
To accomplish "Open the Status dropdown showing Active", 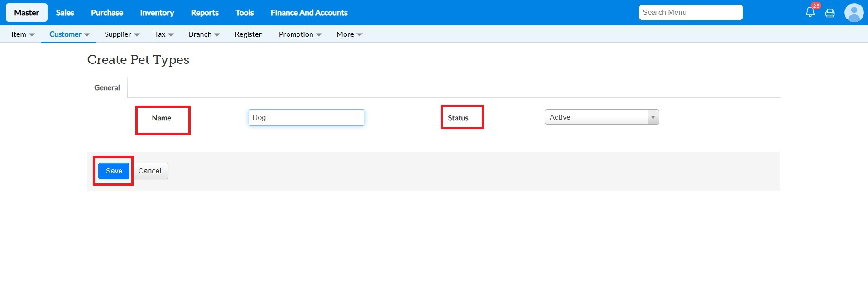I will pos(602,117).
